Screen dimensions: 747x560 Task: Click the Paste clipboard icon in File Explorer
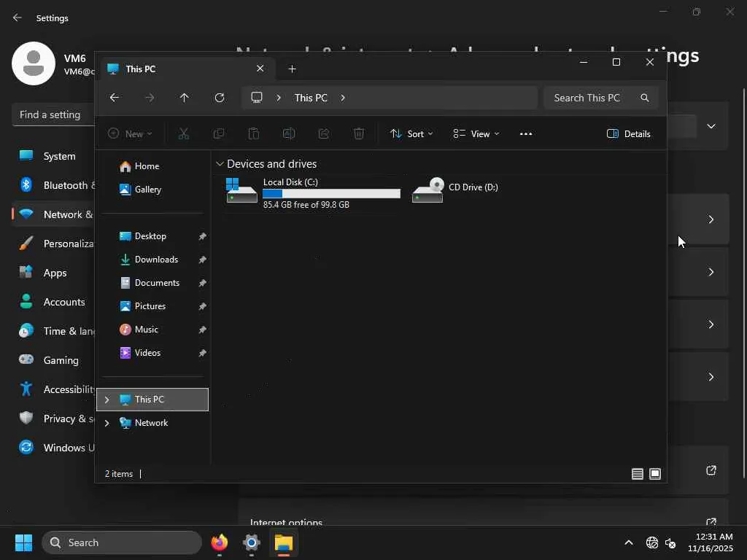tap(254, 134)
